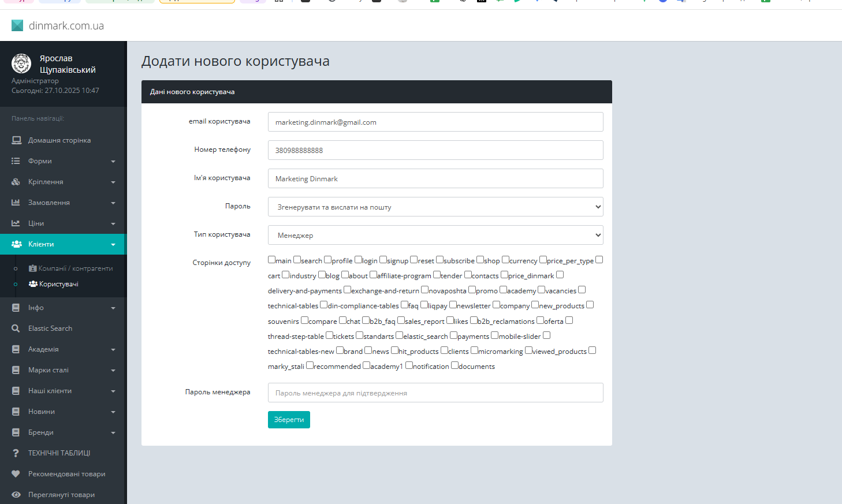Expand the Марки сталі menu arrow
This screenshot has width=842, height=504.
[113, 371]
